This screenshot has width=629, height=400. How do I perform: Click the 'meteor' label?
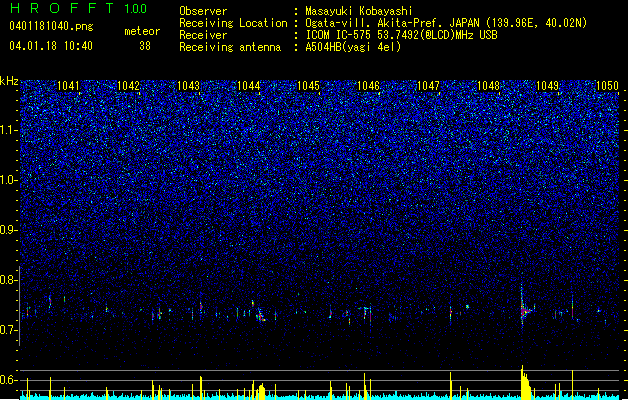(x=142, y=31)
